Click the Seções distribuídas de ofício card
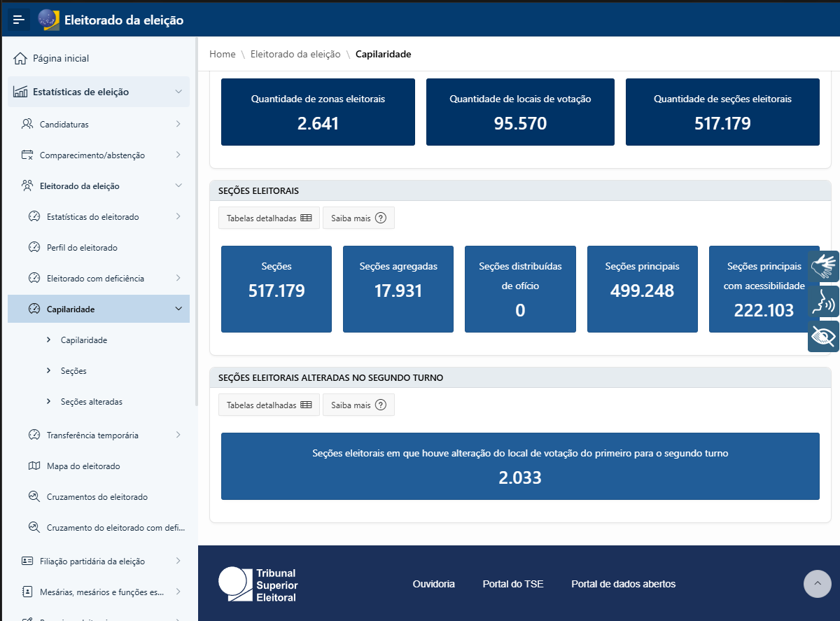 click(520, 289)
